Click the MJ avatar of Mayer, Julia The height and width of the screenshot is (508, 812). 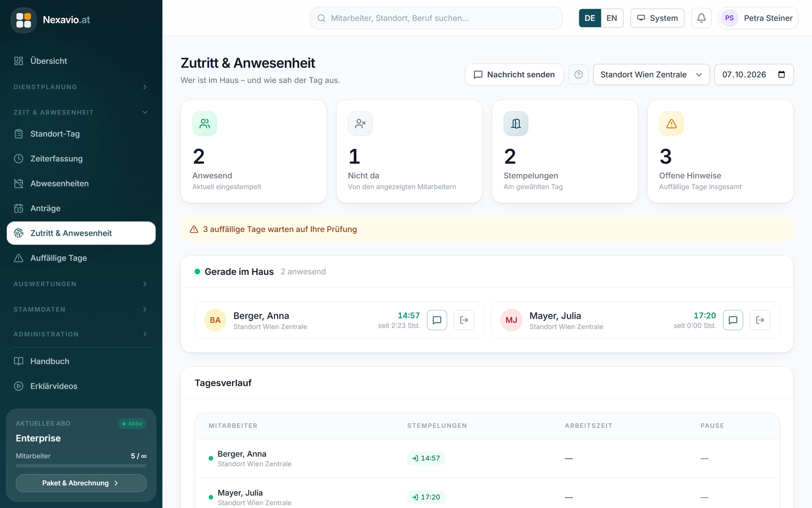point(512,320)
